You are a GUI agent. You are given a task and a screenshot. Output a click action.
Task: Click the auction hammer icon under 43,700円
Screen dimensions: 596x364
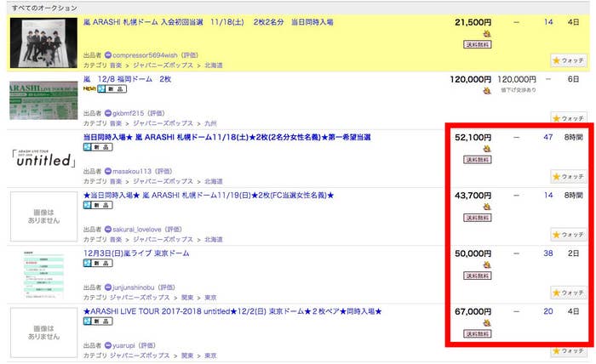point(486,207)
